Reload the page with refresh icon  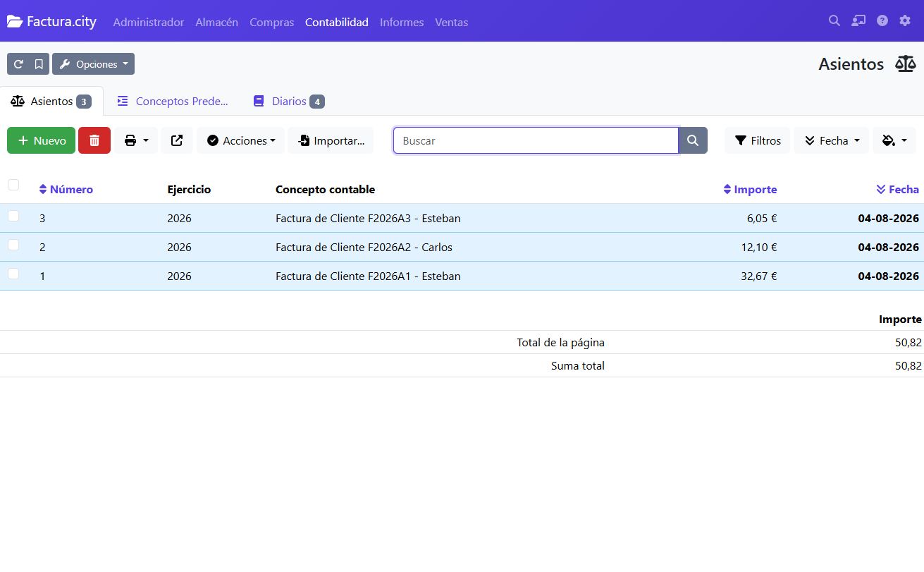[18, 64]
